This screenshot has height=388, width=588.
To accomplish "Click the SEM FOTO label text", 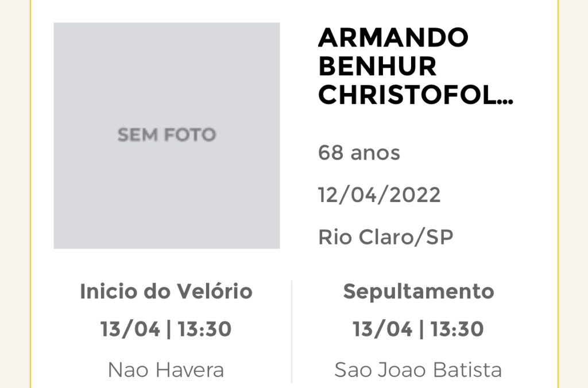I will click(x=167, y=135).
